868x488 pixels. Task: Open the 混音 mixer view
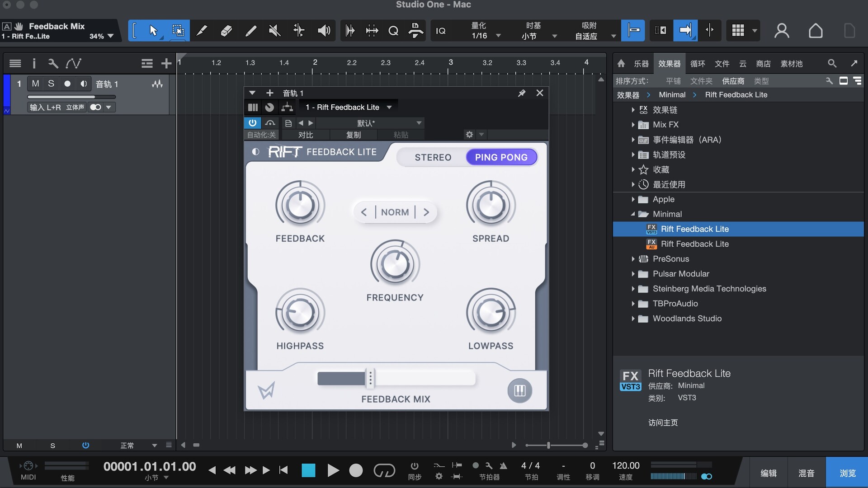pos(806,473)
